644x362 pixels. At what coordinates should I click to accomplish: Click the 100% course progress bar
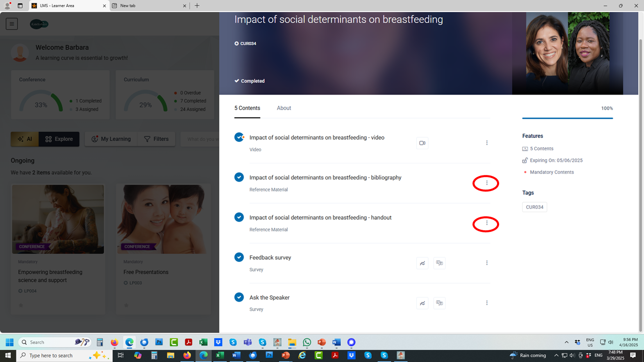(568, 118)
